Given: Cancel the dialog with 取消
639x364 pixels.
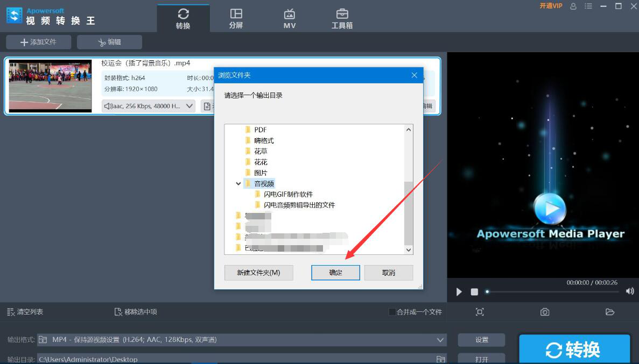Looking at the screenshot, I should 388,273.
